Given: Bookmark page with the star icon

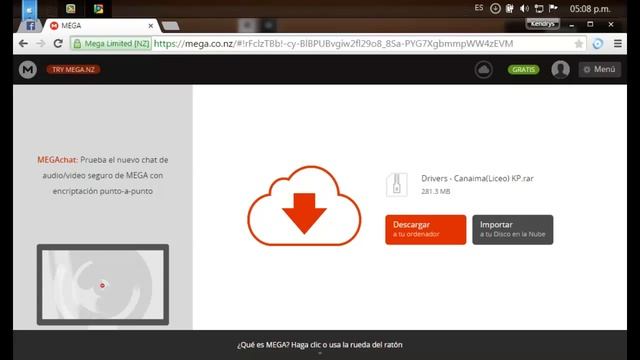Looking at the screenshot, I should [x=578, y=44].
